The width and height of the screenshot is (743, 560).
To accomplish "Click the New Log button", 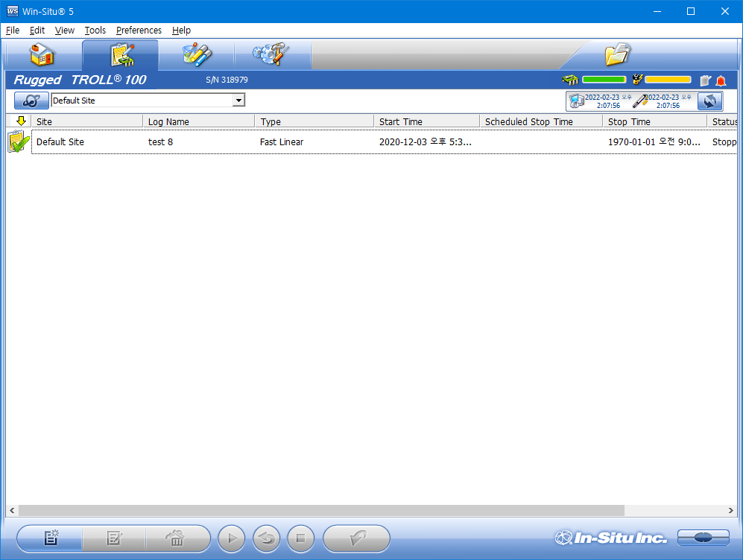I will pyautogui.click(x=50, y=538).
